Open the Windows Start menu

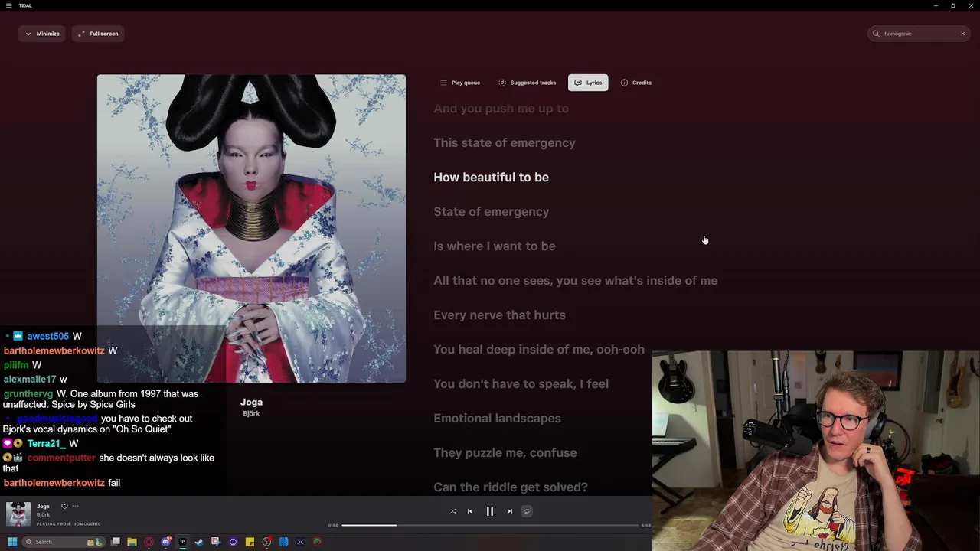point(12,542)
